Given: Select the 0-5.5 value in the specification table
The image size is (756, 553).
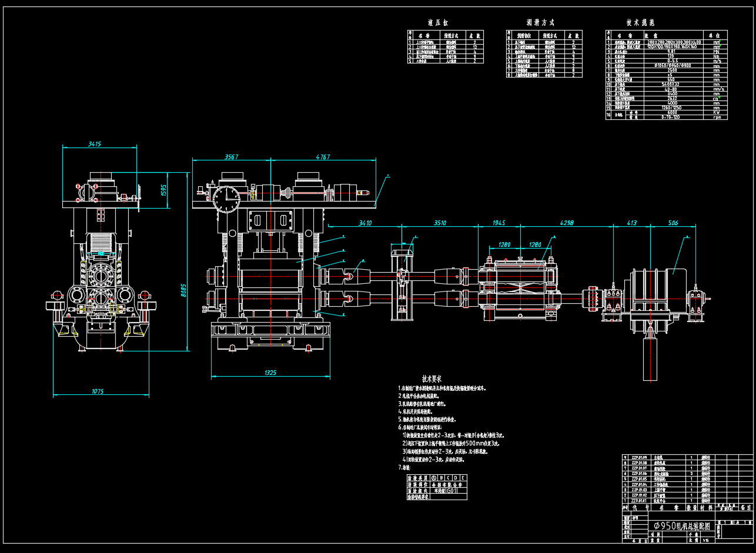Looking at the screenshot, I should pos(673,61).
